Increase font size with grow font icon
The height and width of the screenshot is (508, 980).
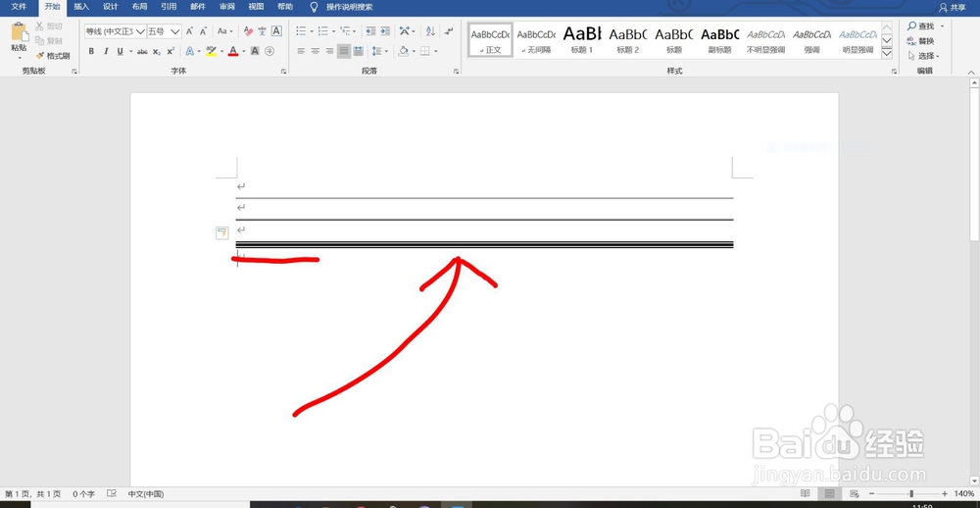click(x=189, y=31)
